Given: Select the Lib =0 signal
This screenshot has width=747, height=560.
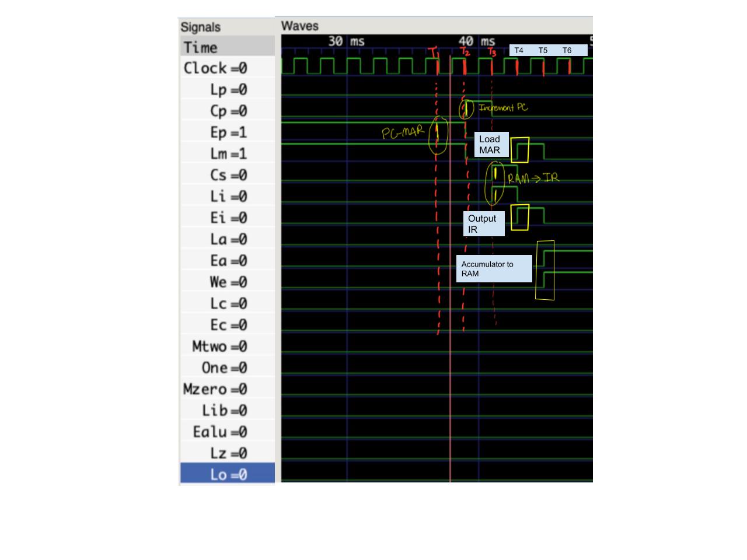Looking at the screenshot, I should pos(228,411).
